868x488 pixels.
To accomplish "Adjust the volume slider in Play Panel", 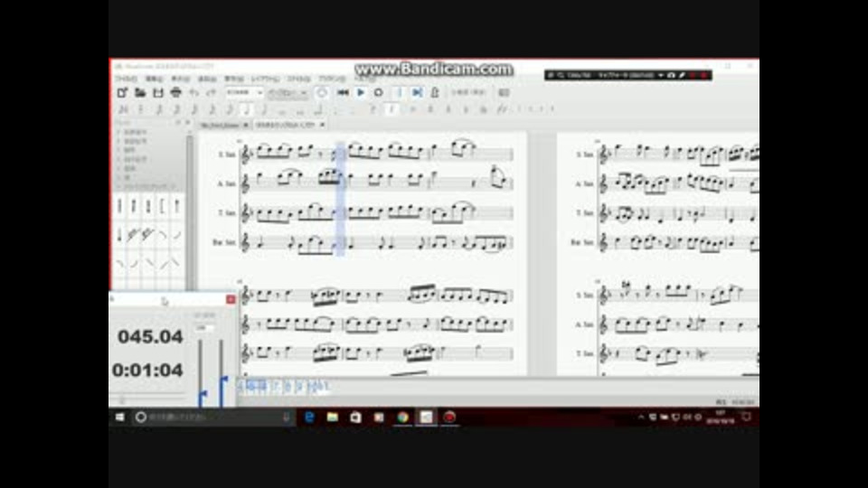I will pos(222,373).
